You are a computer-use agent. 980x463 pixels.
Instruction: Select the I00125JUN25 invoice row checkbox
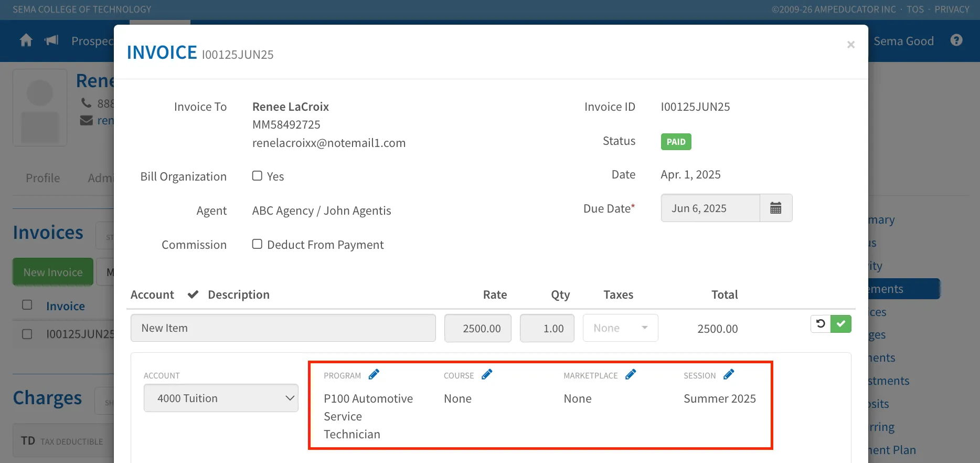tap(27, 334)
